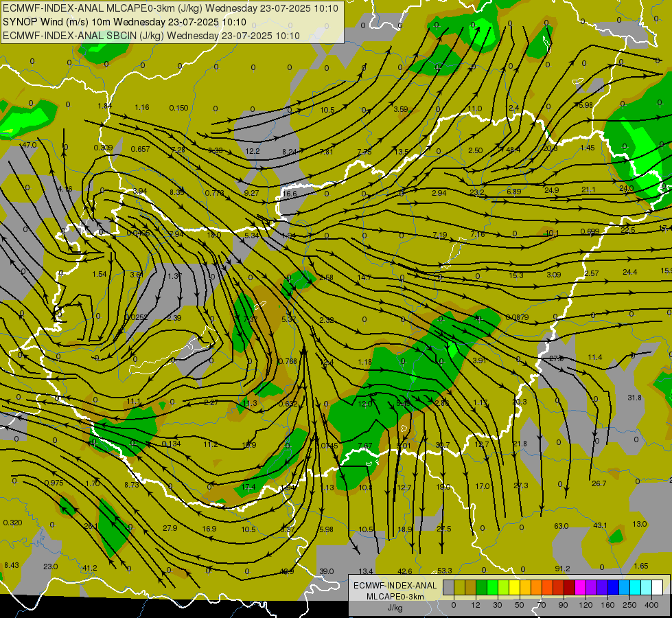Click the legend tick value '250'
672x618 pixels.
click(629, 605)
